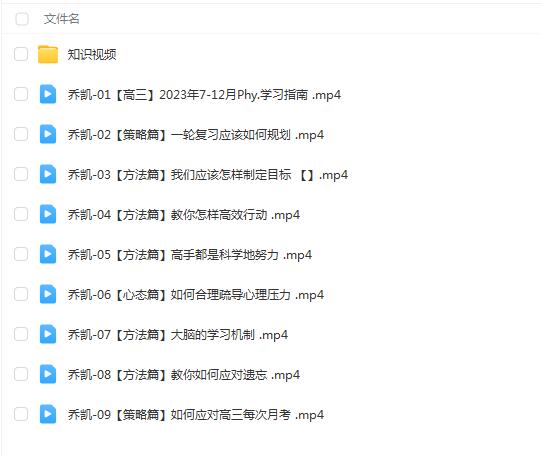The height and width of the screenshot is (456, 541).
Task: Open the 知识视频 folder icon
Action: tap(48, 54)
